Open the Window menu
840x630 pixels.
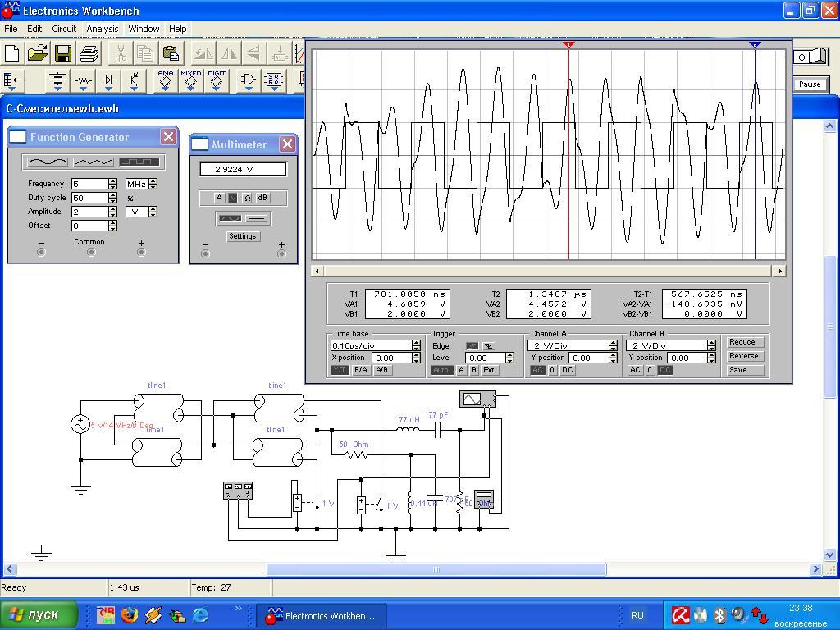(x=144, y=29)
